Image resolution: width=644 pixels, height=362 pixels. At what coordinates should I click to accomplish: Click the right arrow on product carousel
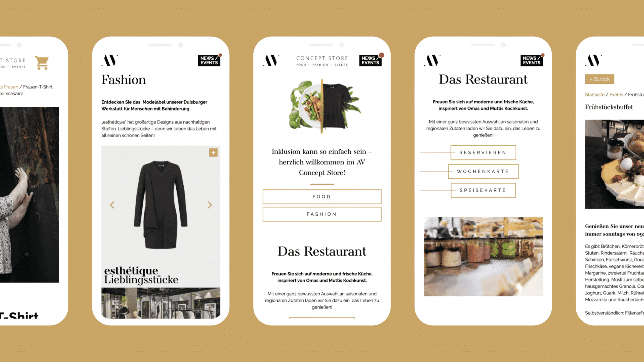click(x=210, y=205)
